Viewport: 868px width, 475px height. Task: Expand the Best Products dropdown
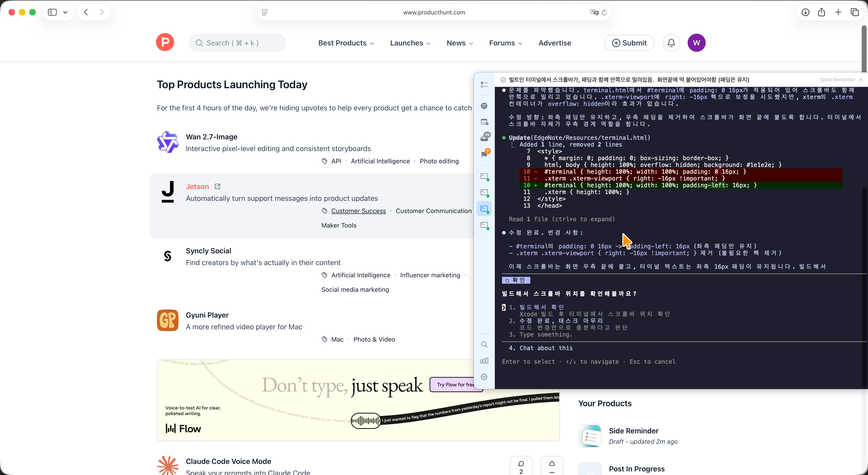tap(346, 43)
